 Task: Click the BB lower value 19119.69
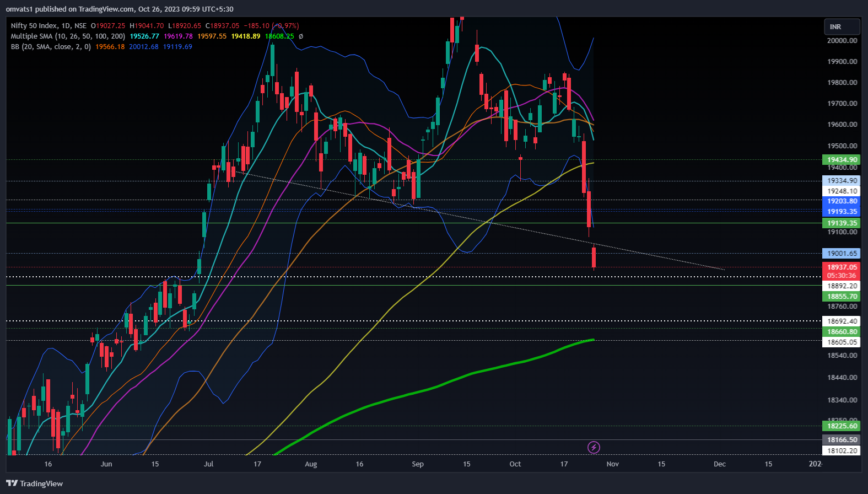point(177,47)
